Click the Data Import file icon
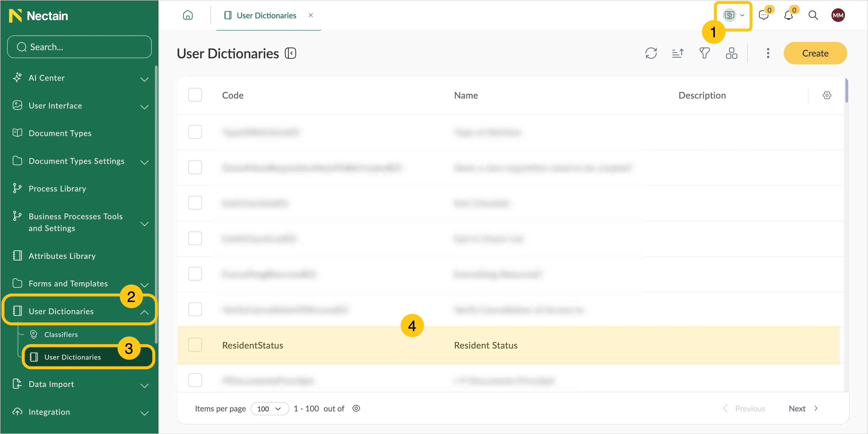Image resolution: width=868 pixels, height=434 pixels. (x=17, y=383)
